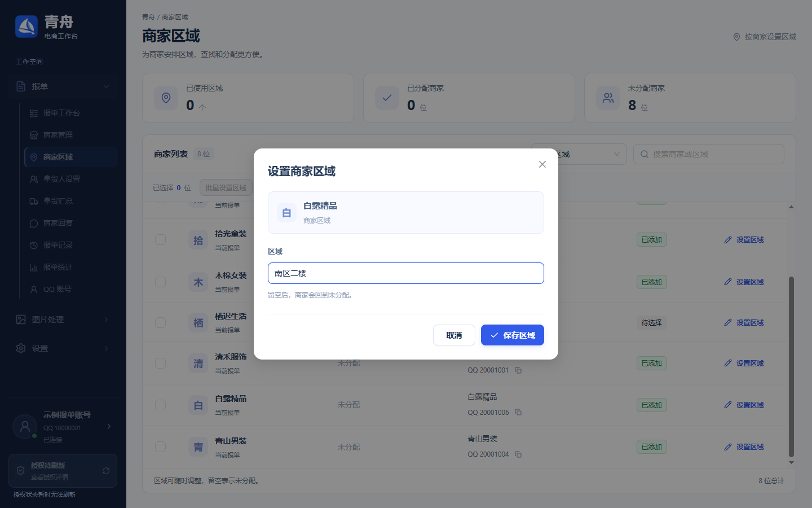Tick the checkbox for 青山男装
The width and height of the screenshot is (812, 508).
point(161,447)
